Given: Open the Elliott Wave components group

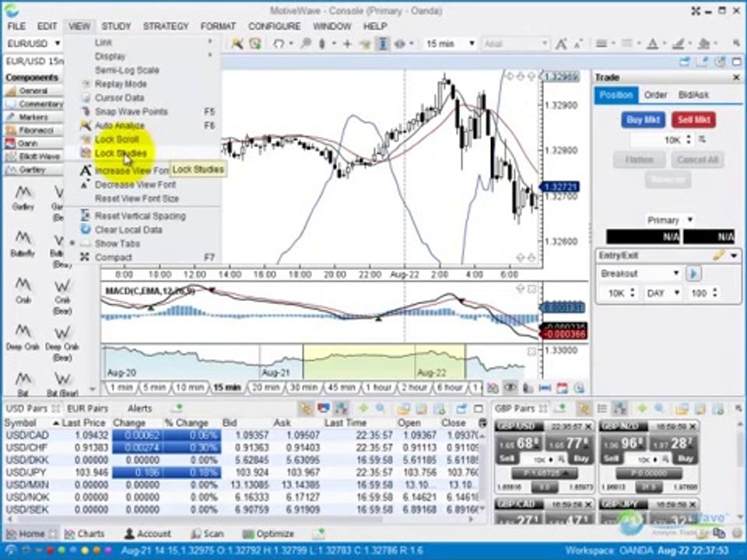Looking at the screenshot, I should click(x=33, y=156).
